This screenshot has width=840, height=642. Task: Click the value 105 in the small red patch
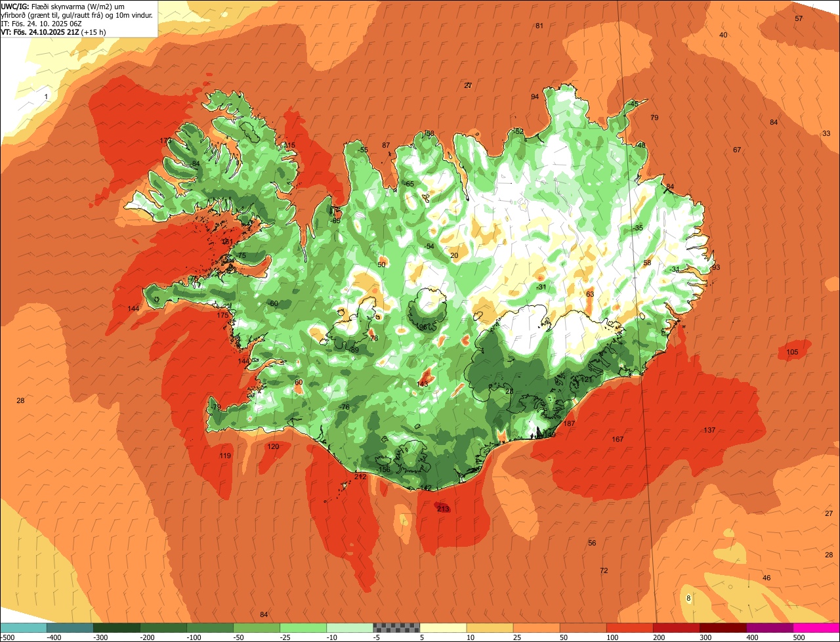792,353
